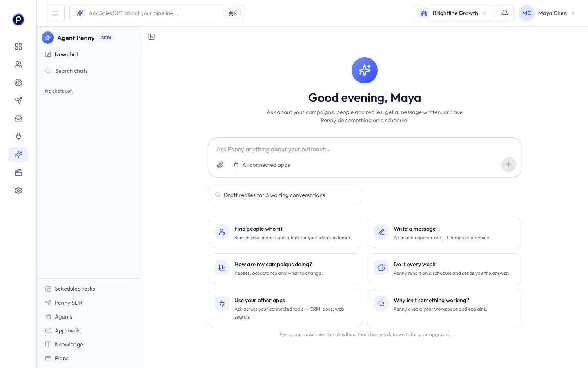Click the Use your other apps plug icon

(x=222, y=303)
